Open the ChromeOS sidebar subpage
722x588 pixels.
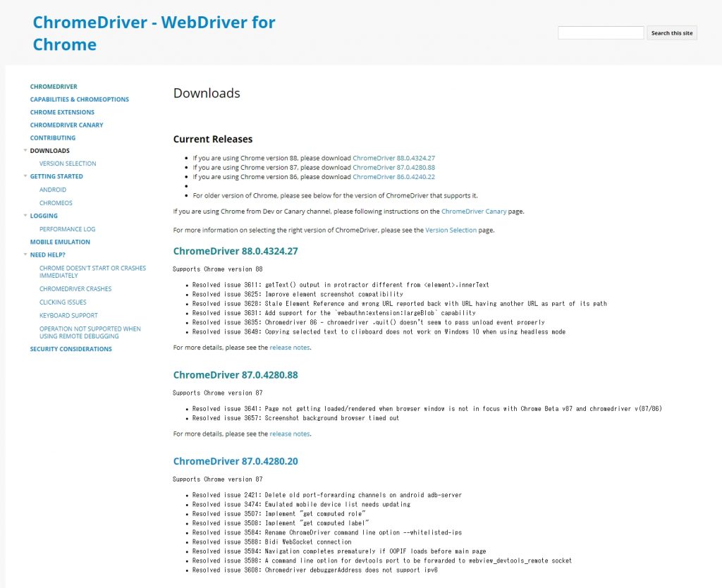point(56,203)
